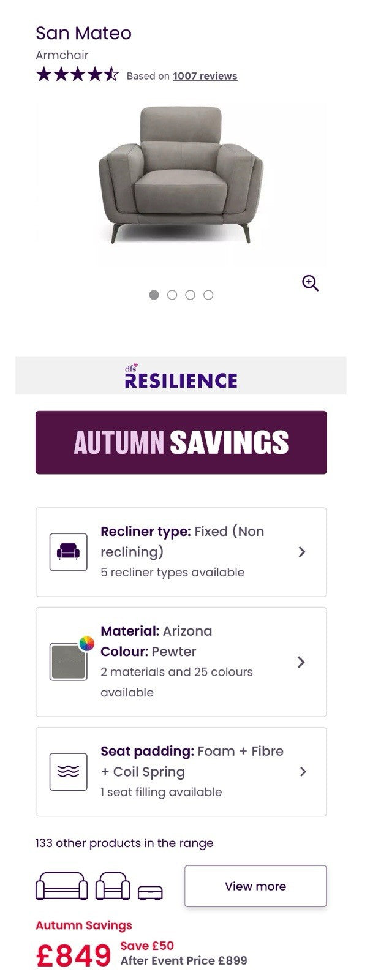Open the 1007 reviews link
Screen dimensions: 370x980
[x=205, y=76]
